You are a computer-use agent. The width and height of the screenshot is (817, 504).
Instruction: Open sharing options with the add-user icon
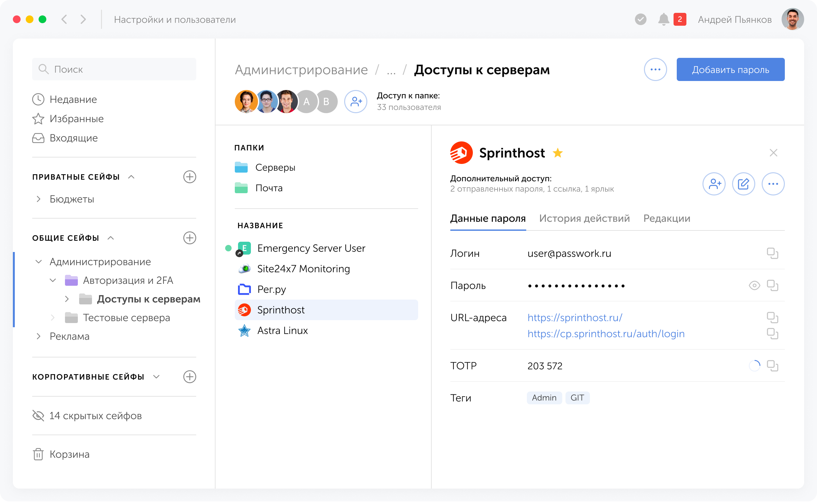pyautogui.click(x=714, y=184)
